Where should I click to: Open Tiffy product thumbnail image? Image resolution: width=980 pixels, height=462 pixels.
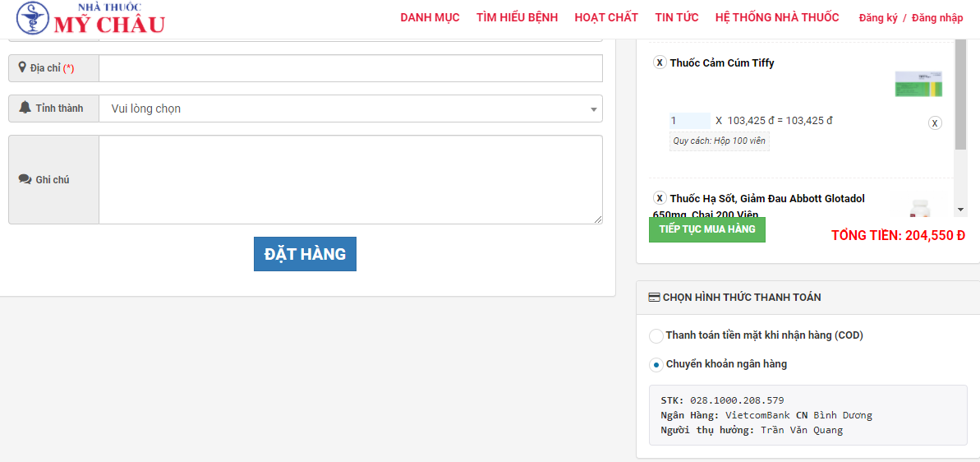pyautogui.click(x=918, y=84)
